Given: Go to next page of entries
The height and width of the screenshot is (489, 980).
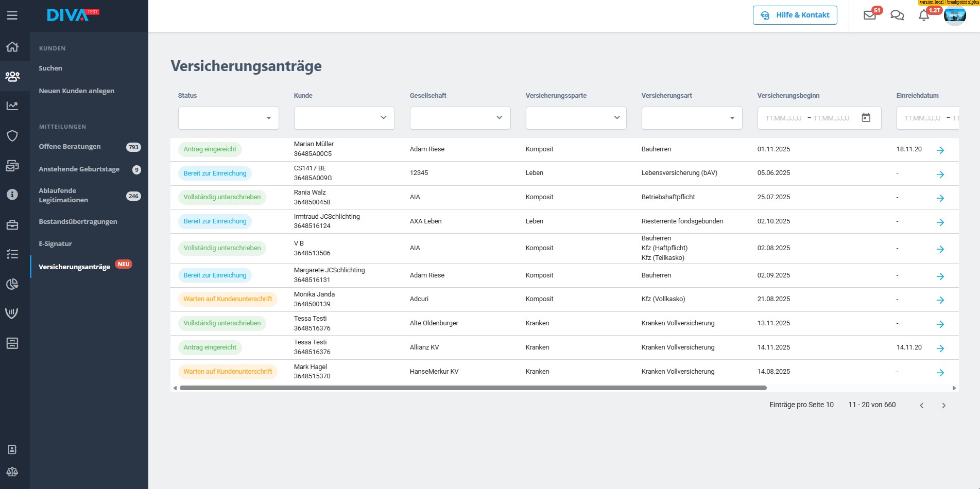Looking at the screenshot, I should tap(943, 406).
